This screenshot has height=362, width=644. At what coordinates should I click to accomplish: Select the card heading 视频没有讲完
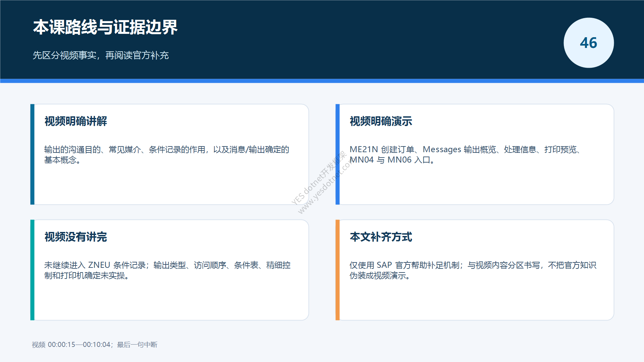(x=76, y=237)
